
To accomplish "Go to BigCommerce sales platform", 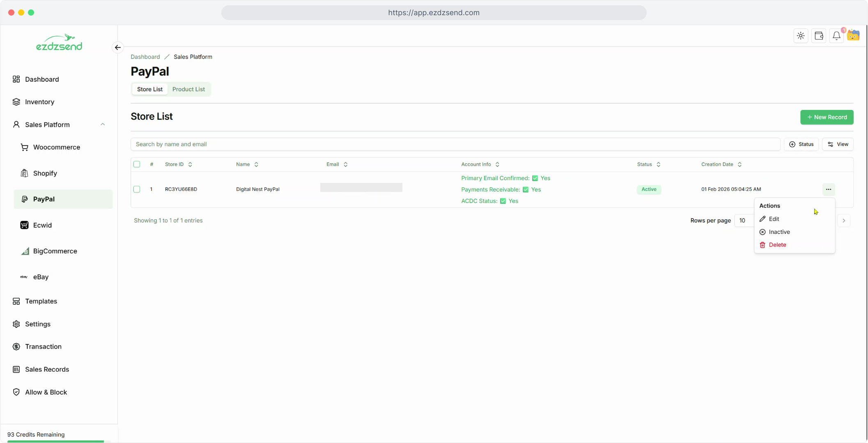I will click(x=55, y=251).
